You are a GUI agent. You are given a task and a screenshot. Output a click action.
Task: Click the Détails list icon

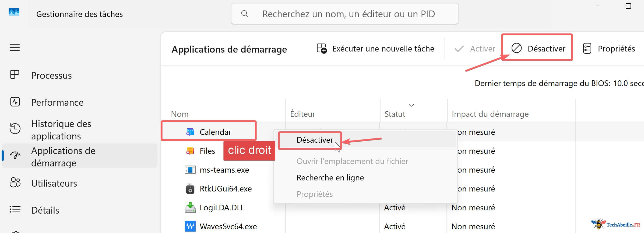(x=15, y=210)
